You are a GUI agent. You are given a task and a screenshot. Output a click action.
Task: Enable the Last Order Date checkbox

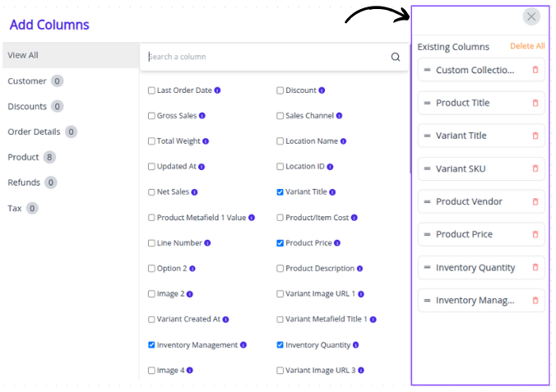click(151, 90)
